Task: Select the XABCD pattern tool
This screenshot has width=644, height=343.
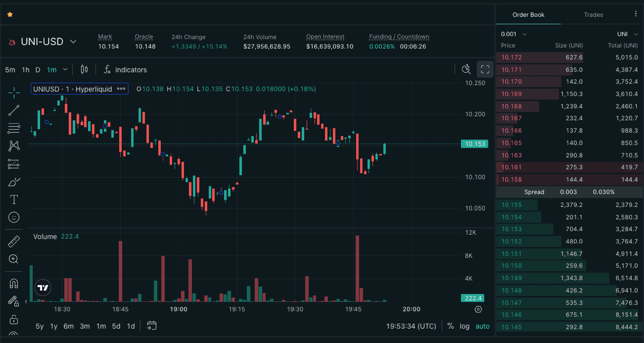Action: tap(14, 146)
